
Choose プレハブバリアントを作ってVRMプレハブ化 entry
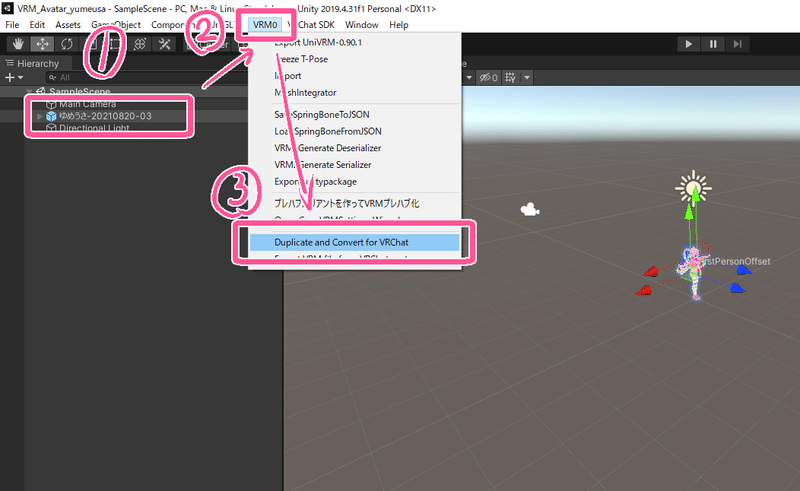click(x=355, y=204)
